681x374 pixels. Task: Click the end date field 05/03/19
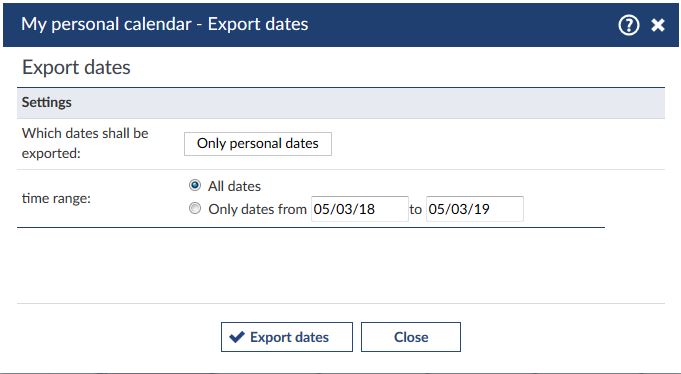pos(475,209)
